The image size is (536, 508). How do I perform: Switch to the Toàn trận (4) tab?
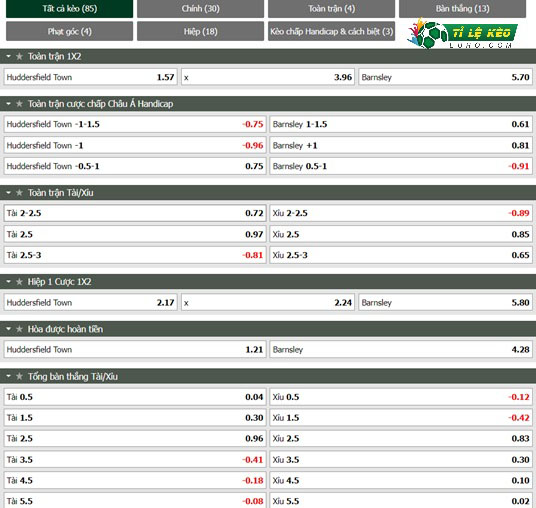[x=331, y=9]
